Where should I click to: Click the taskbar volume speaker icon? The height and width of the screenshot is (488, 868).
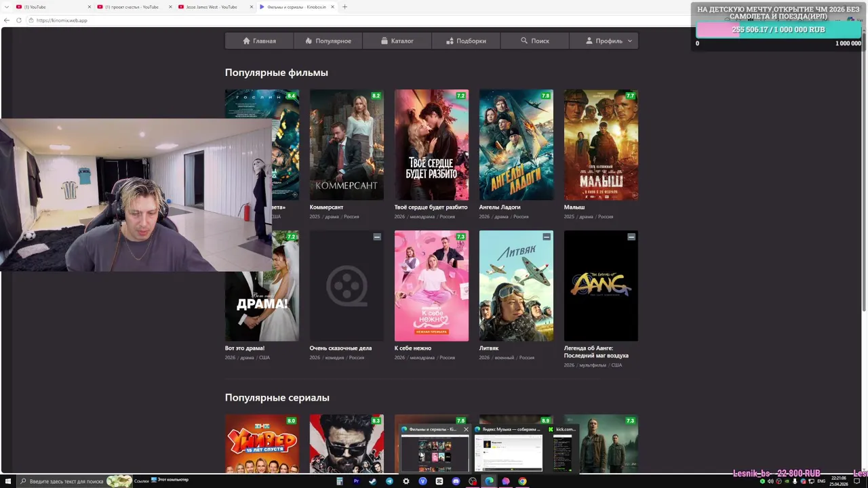click(770, 481)
